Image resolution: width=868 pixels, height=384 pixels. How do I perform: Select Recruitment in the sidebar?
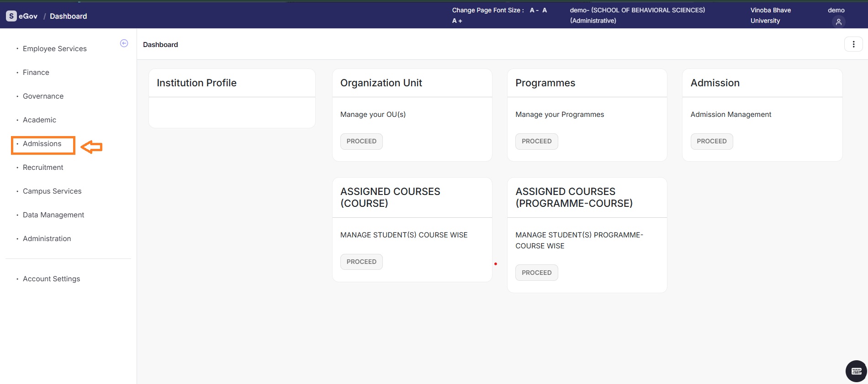tap(43, 168)
